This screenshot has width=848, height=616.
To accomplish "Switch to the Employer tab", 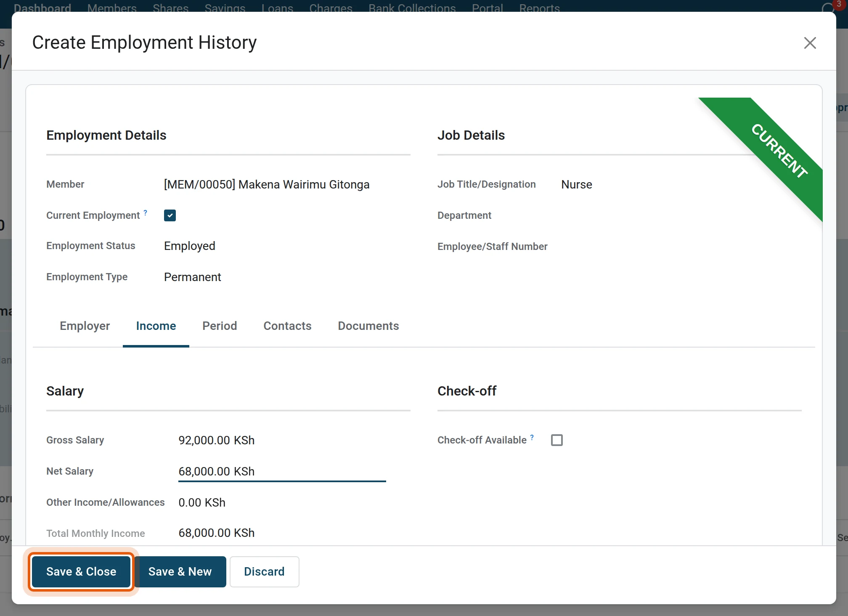I will 85,326.
